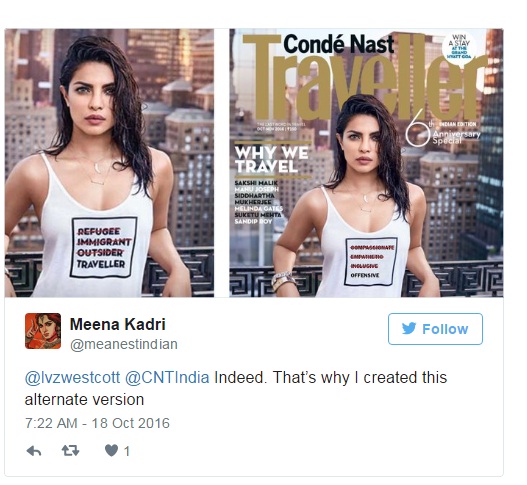Click the retweet icon
Screen dimensions: 527x485
(x=70, y=450)
